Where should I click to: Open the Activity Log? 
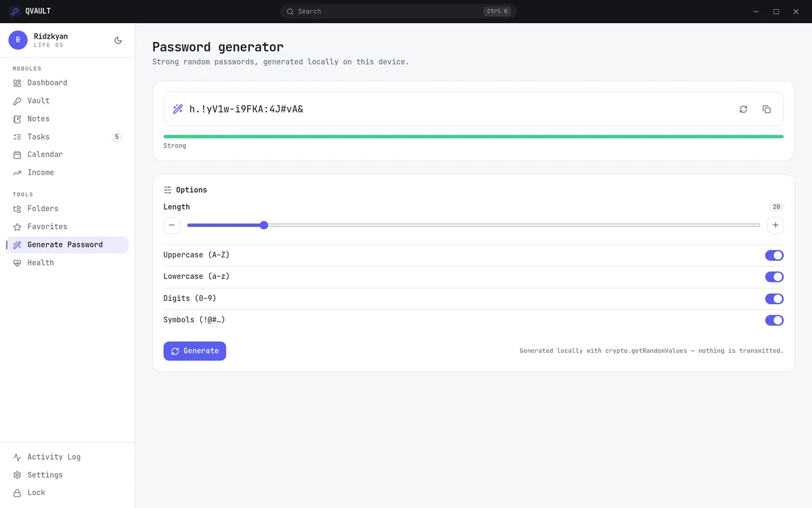54,457
